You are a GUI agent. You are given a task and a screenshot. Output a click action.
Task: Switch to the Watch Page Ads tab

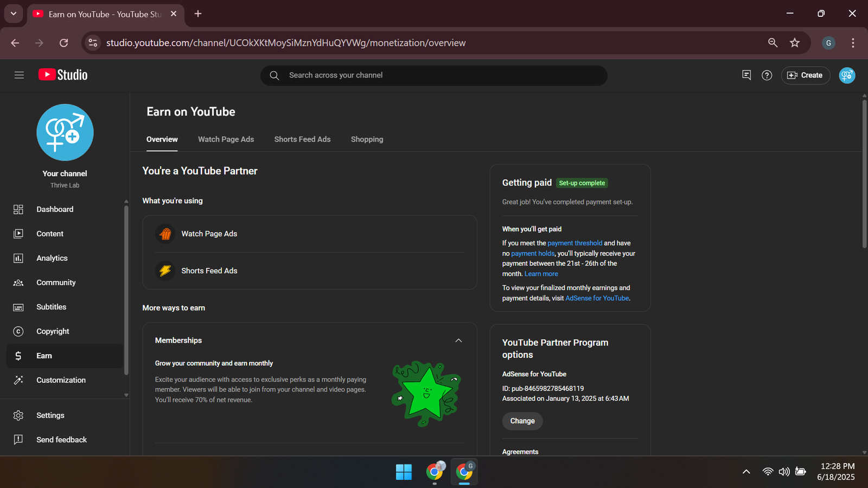tap(226, 139)
